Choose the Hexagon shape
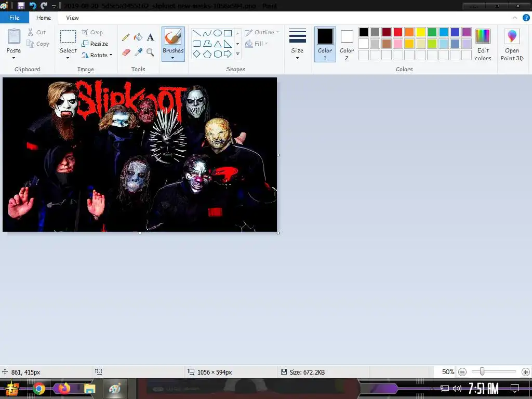The image size is (532, 399). pyautogui.click(x=218, y=54)
